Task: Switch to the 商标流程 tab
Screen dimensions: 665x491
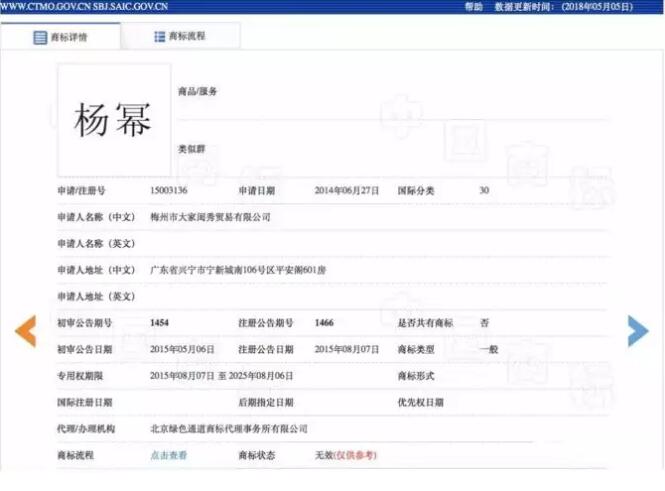Action: pos(180,36)
